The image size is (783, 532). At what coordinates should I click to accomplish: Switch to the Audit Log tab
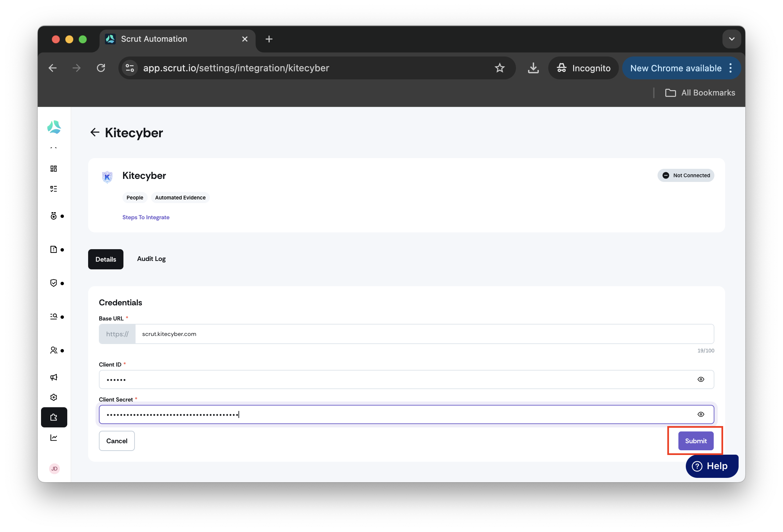(151, 259)
